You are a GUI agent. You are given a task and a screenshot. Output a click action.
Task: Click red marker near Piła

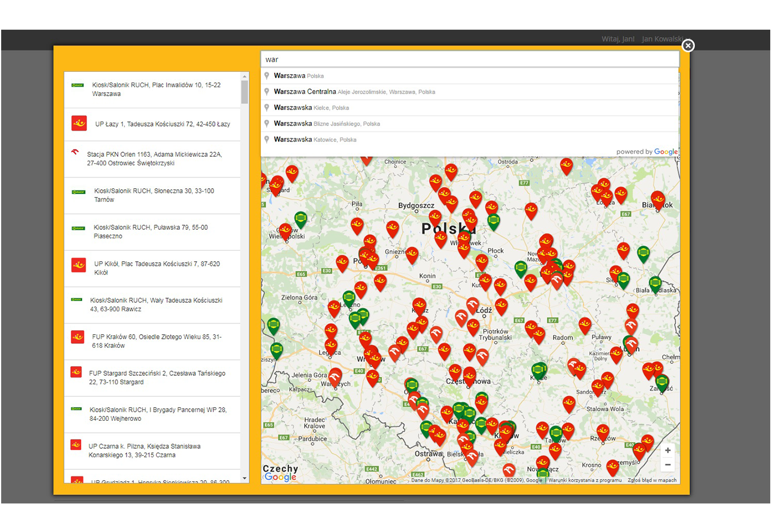pyautogui.click(x=357, y=226)
